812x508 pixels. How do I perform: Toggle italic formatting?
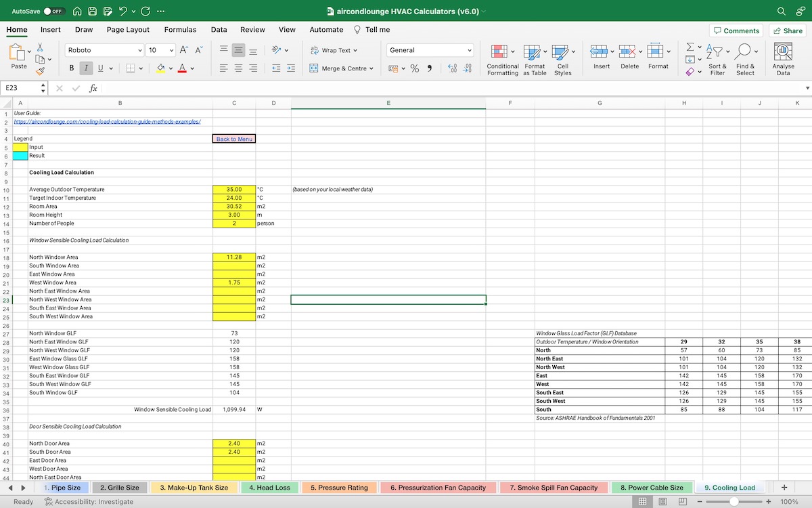point(87,68)
